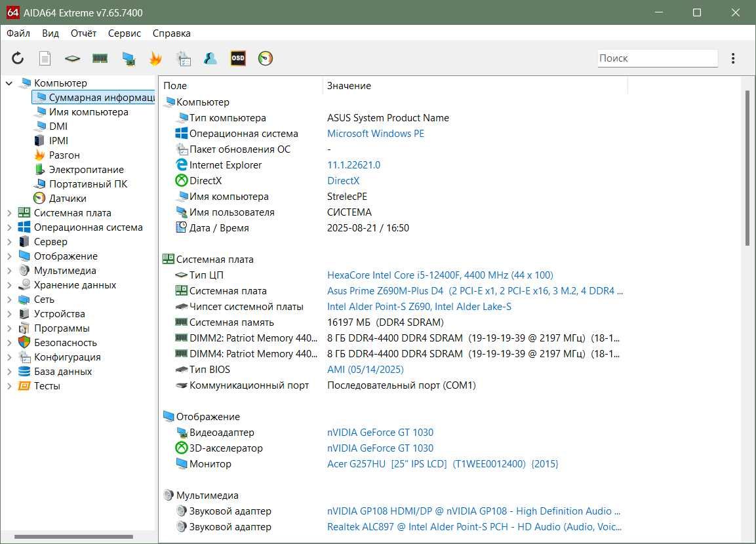Click Сеть network icon in tree
Screen dimensions: 756x544
[24, 300]
